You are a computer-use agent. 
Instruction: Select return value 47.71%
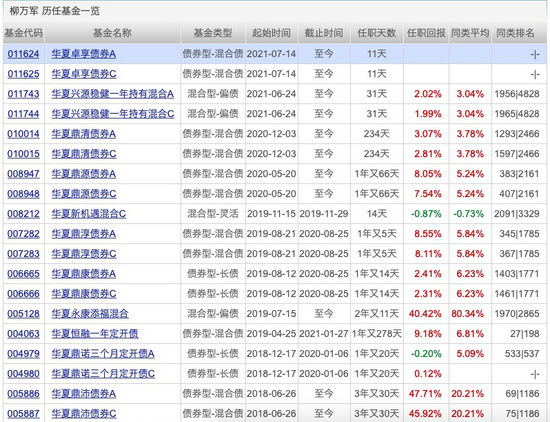pyautogui.click(x=425, y=394)
